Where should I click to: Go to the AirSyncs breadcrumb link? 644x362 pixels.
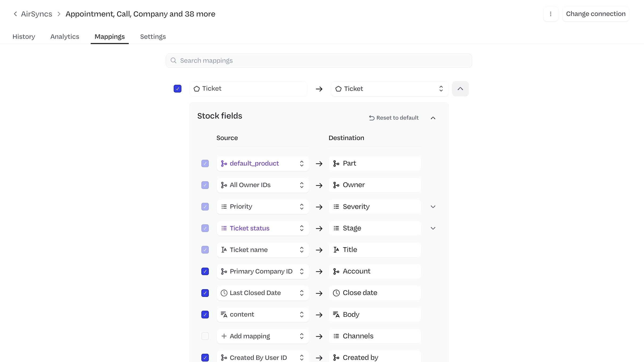point(36,14)
